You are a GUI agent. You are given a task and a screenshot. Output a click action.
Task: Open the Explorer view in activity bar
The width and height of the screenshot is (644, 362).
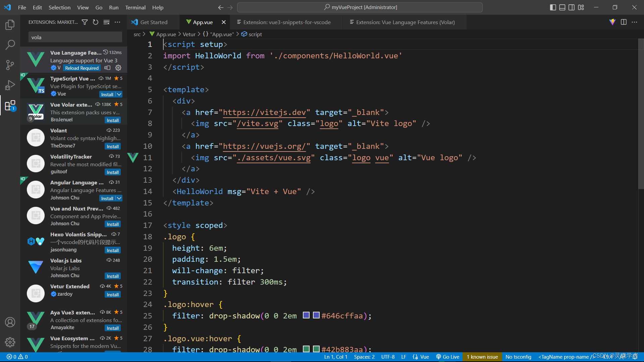(10, 24)
